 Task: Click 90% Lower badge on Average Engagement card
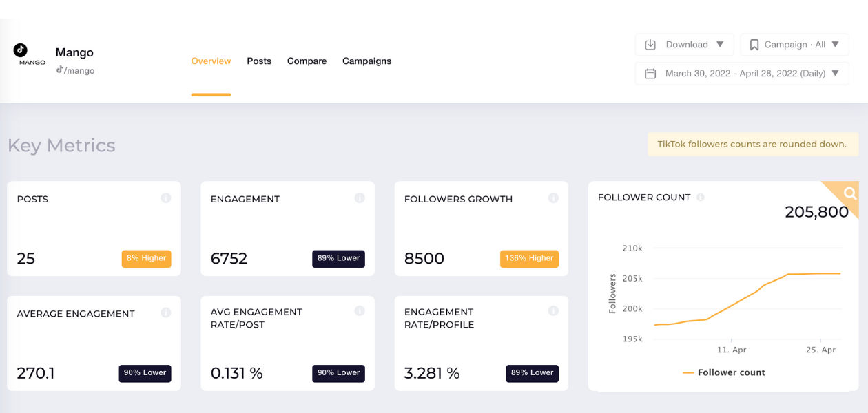point(145,373)
